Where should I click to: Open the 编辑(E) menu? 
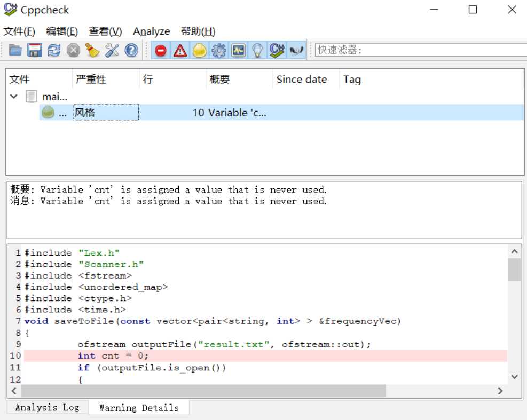point(62,31)
